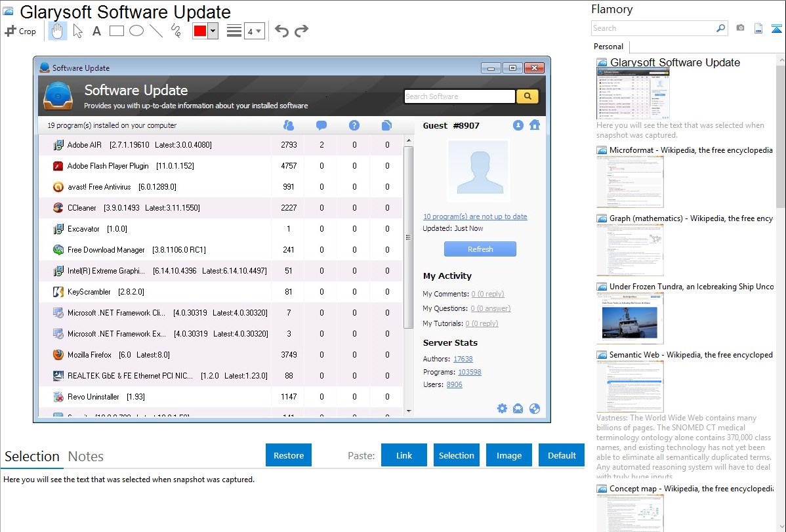
Task: Open the My Questions count link
Action: tap(491, 308)
